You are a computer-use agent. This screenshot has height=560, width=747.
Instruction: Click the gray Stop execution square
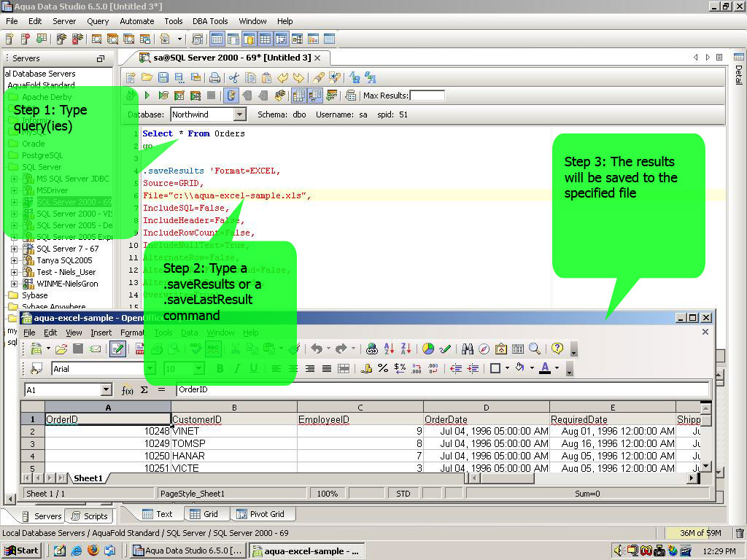coord(212,96)
